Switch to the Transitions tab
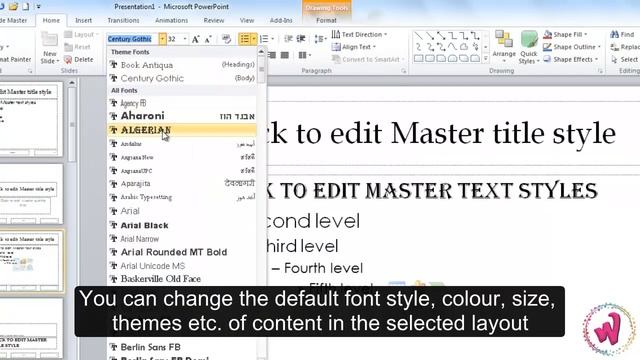Viewport: 640px width, 360px height. tap(123, 20)
